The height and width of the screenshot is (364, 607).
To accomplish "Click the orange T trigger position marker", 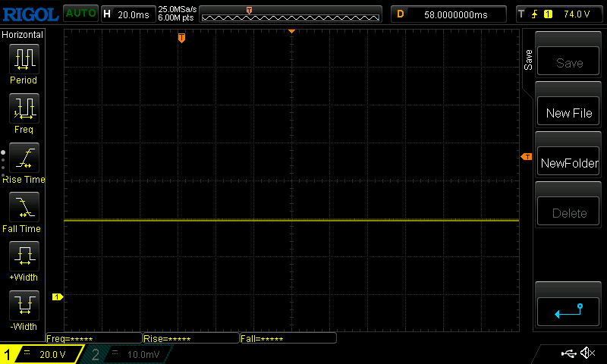I will (181, 38).
